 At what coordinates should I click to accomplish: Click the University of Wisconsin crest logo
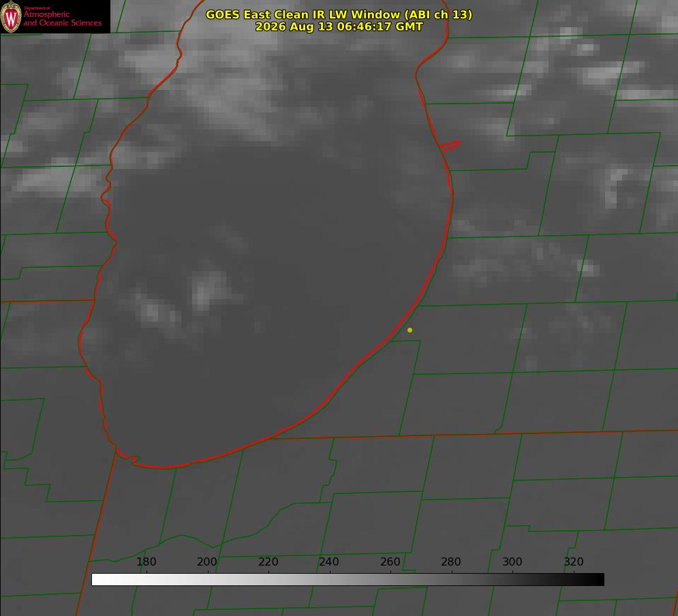pos(11,16)
